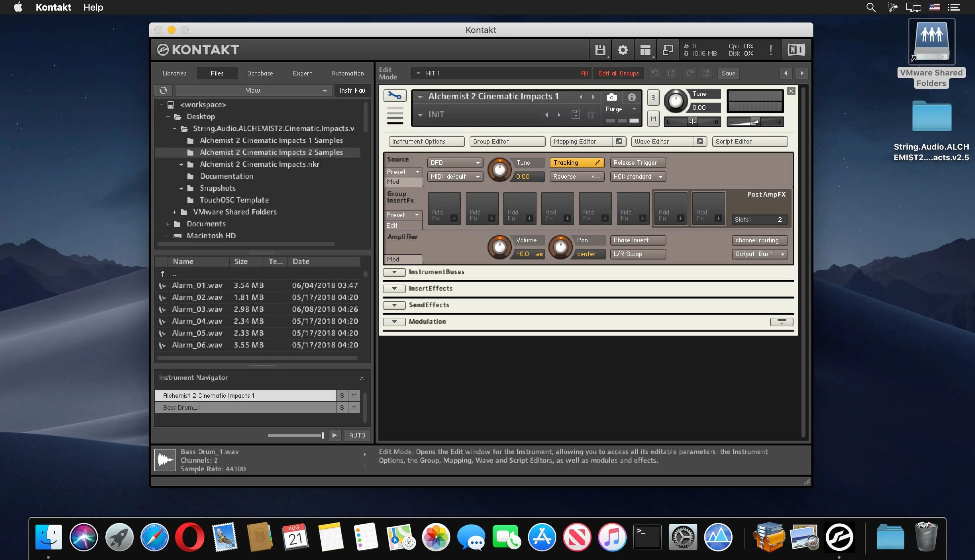Open Kontakt options gear icon
975x560 pixels.
click(623, 50)
